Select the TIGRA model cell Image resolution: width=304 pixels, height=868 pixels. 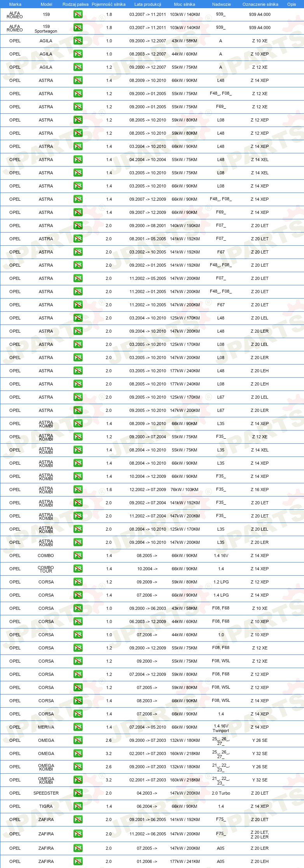[46, 806]
